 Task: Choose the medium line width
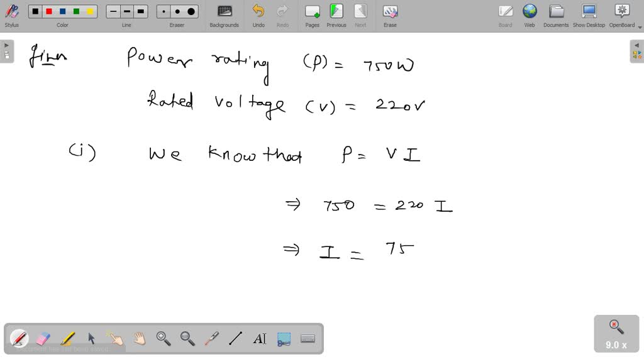pyautogui.click(x=126, y=11)
